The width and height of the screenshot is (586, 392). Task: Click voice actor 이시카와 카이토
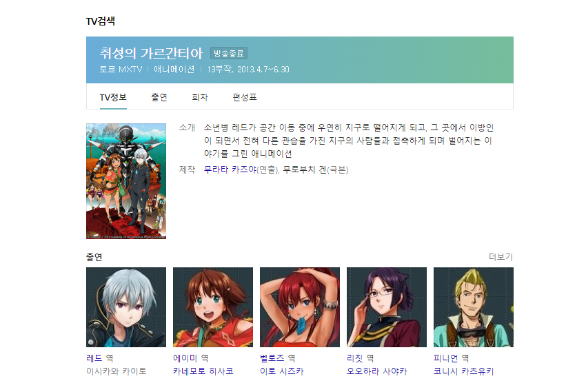pyautogui.click(x=117, y=371)
